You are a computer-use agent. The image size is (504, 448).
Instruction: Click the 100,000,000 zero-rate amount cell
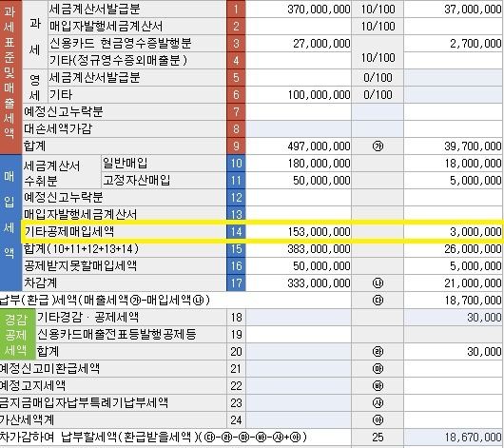click(299, 94)
